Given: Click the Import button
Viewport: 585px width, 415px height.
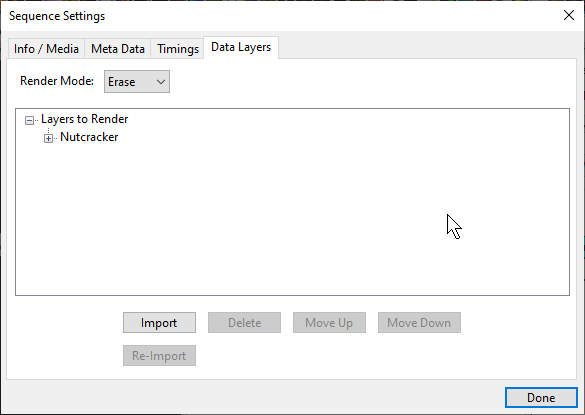Looking at the screenshot, I should [x=159, y=322].
